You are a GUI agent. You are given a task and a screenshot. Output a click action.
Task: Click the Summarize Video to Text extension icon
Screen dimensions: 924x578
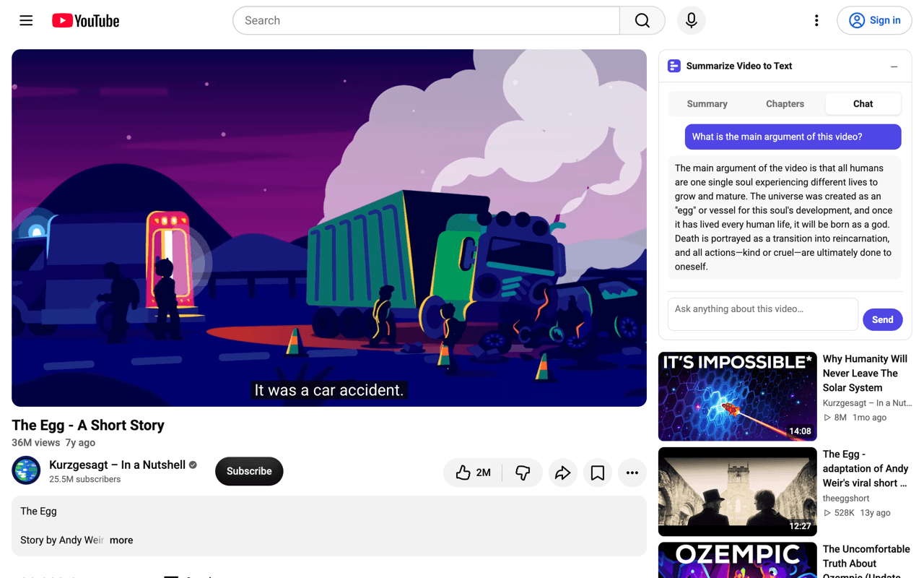674,66
